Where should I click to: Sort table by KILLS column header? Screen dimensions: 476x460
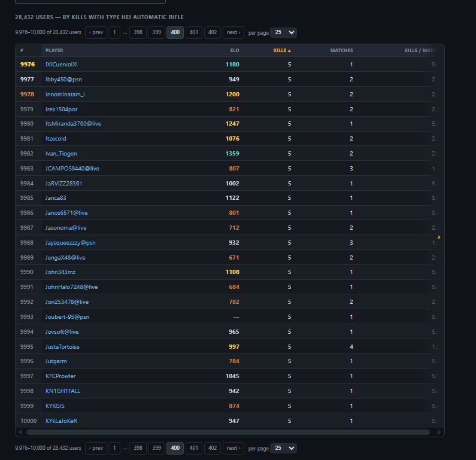coord(282,51)
